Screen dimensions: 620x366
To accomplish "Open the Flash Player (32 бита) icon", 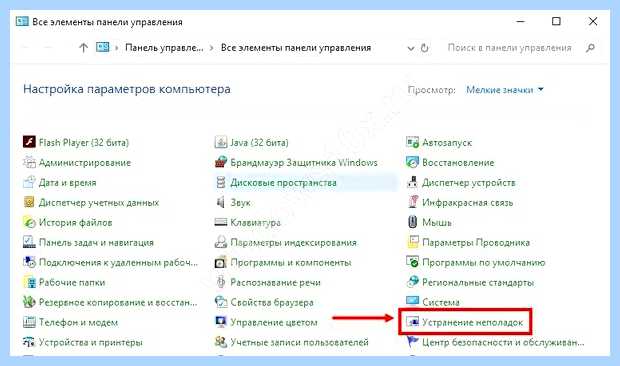I will [x=29, y=142].
